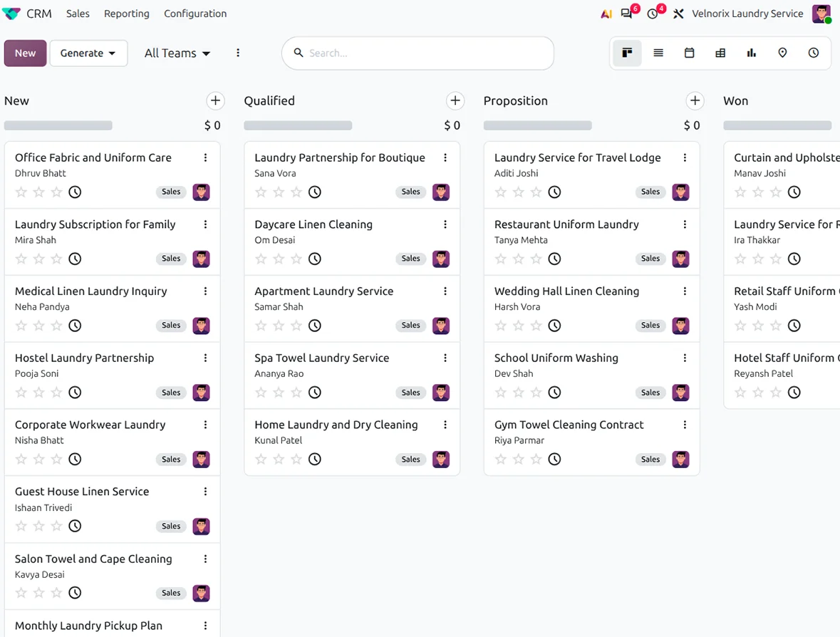Click the Qualified column progress bar
The image size is (840, 637).
298,125
